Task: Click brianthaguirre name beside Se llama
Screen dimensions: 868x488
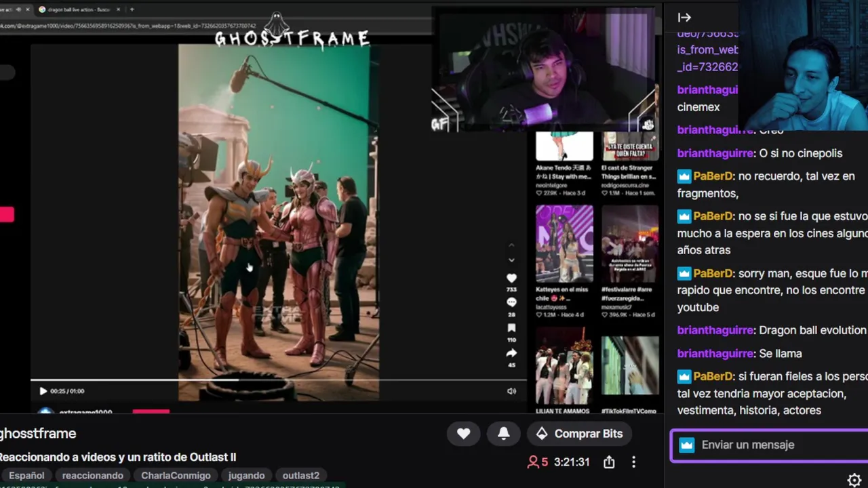Action: (x=715, y=354)
